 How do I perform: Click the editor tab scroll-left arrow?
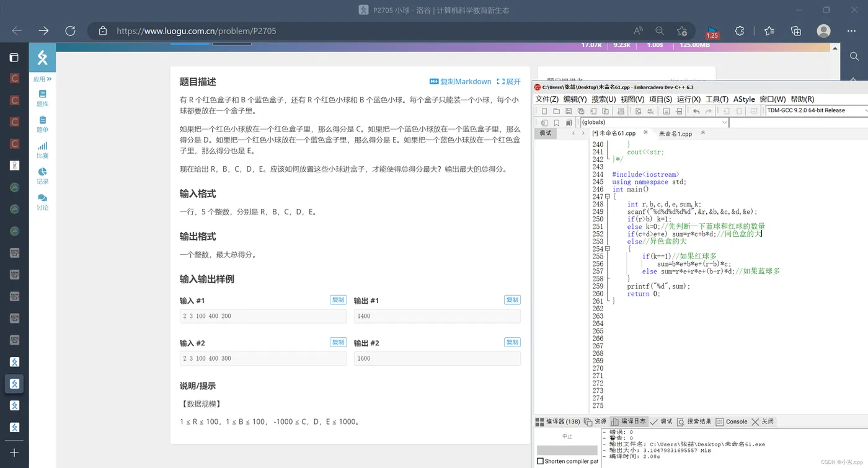click(573, 133)
